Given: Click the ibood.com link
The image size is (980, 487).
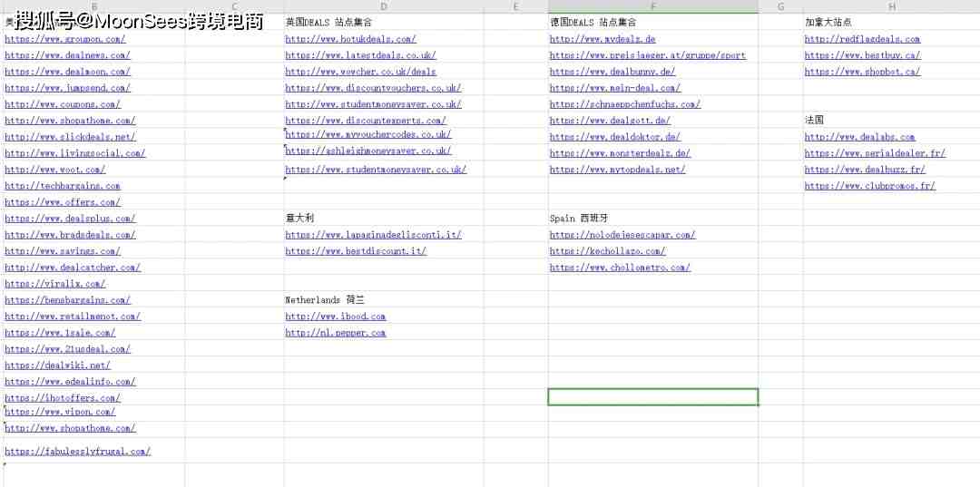Looking at the screenshot, I should 336,317.
